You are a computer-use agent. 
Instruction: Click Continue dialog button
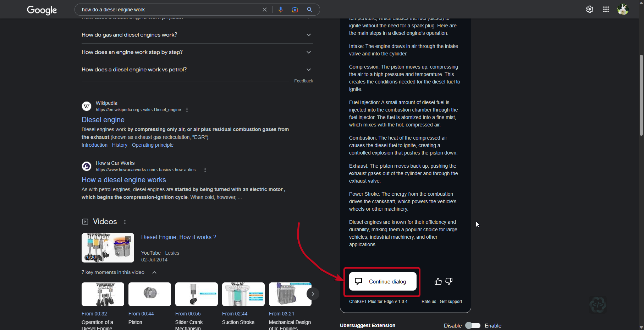(383, 281)
